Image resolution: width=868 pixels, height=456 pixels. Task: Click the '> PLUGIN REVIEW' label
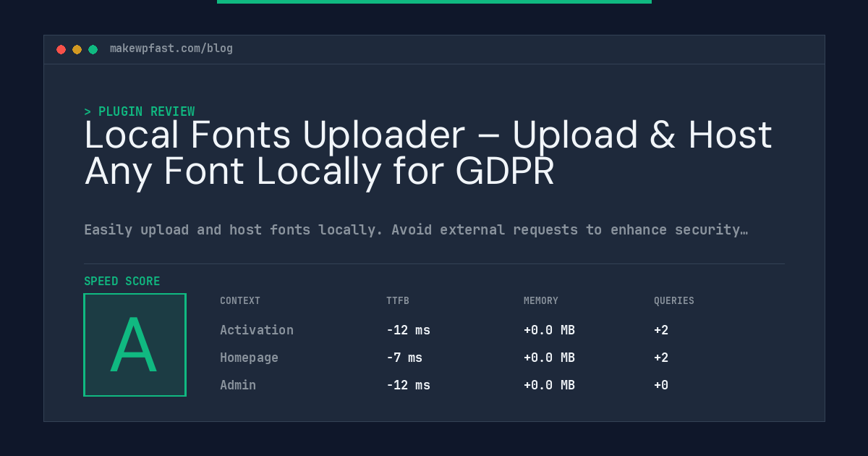point(140,111)
